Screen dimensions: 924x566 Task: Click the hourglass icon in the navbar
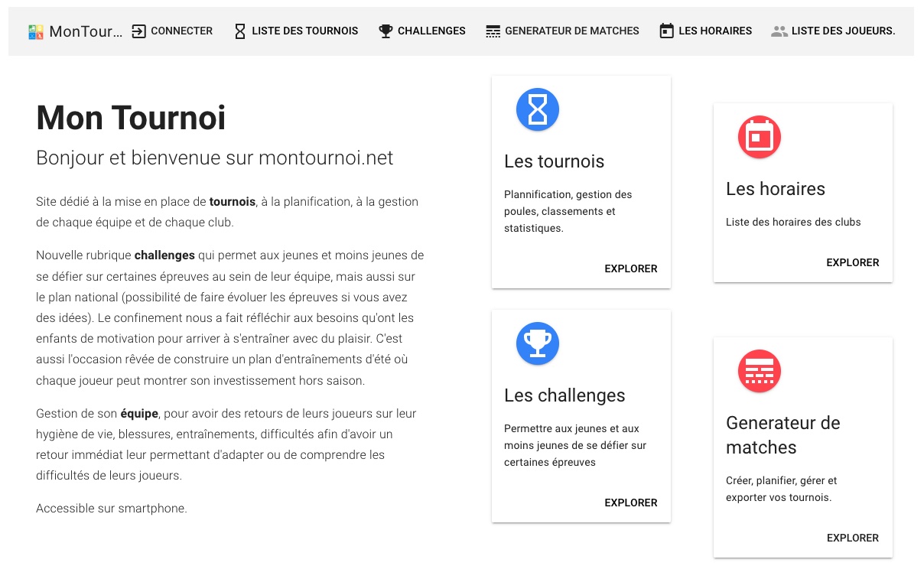pyautogui.click(x=240, y=31)
